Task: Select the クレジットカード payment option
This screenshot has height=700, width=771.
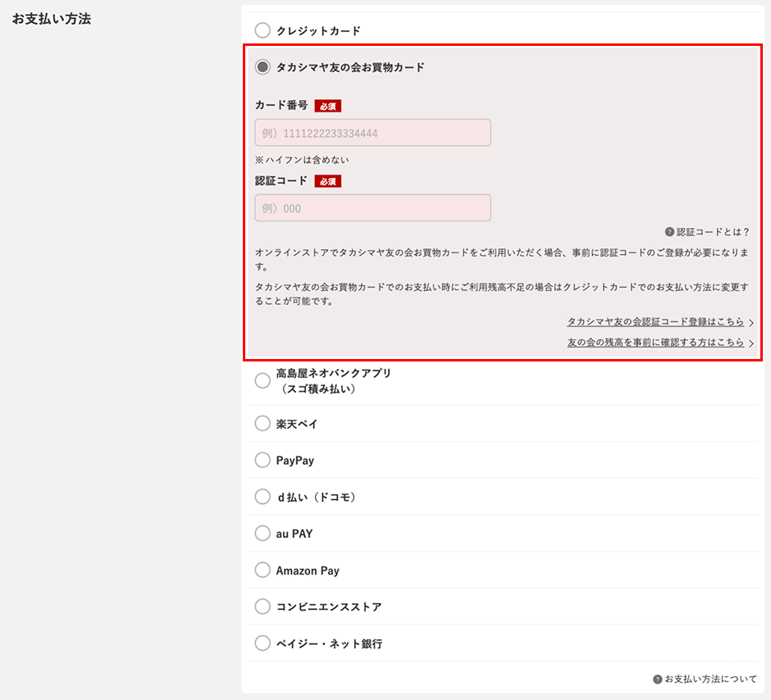Action: point(262,30)
